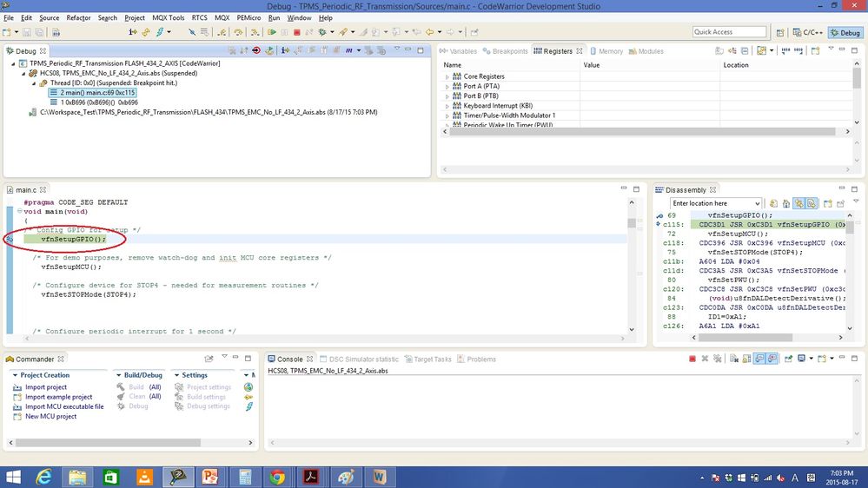Viewport: 868px width, 488px height.
Task: Click the red Terminate icon in Console view
Action: coord(692,359)
